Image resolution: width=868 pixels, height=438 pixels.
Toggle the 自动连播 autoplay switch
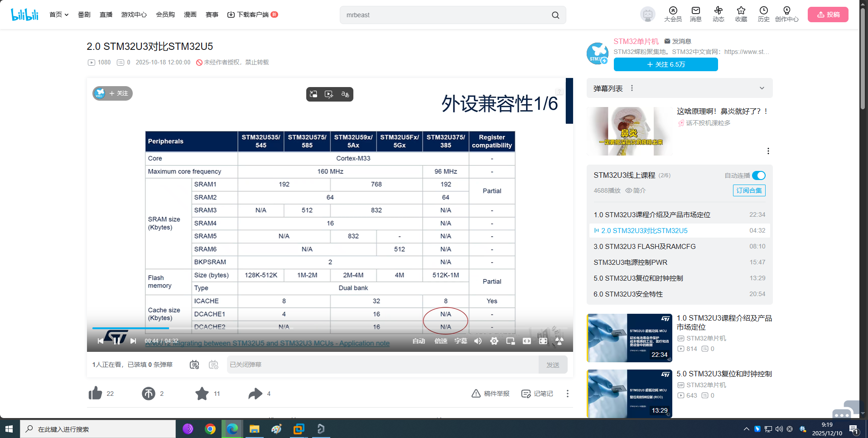pos(758,175)
